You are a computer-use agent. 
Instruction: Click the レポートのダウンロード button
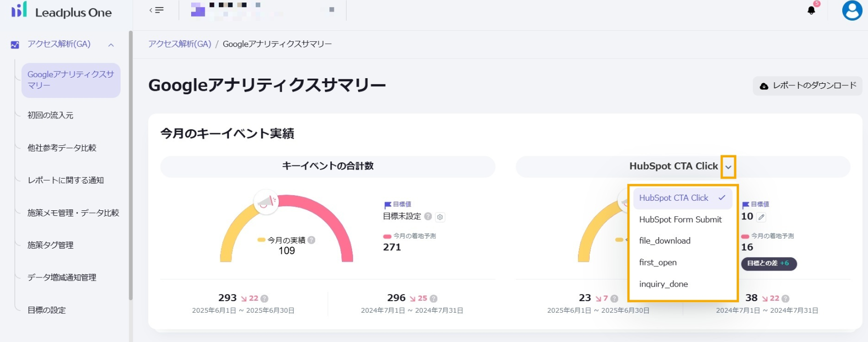point(807,86)
